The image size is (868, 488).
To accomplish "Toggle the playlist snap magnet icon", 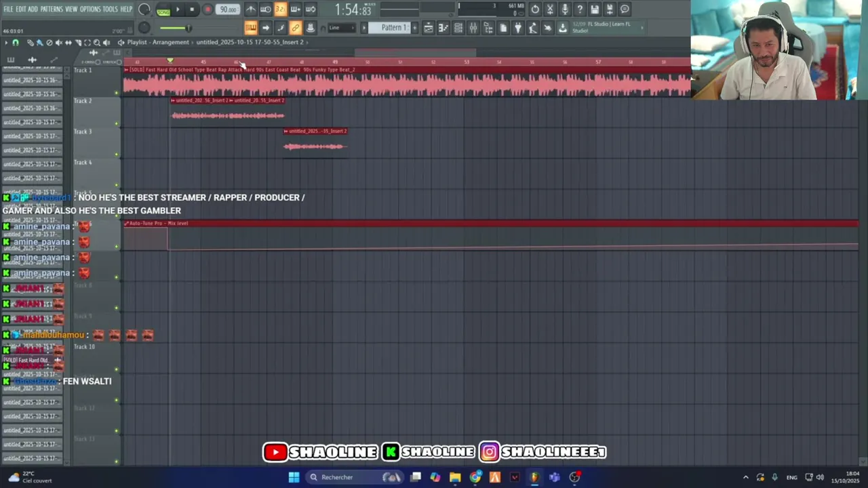I will [x=16, y=43].
